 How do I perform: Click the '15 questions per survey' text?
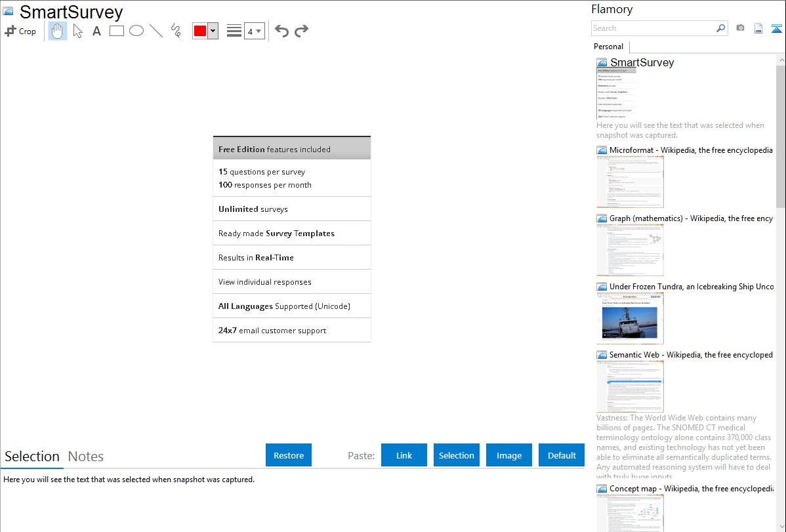(x=262, y=171)
